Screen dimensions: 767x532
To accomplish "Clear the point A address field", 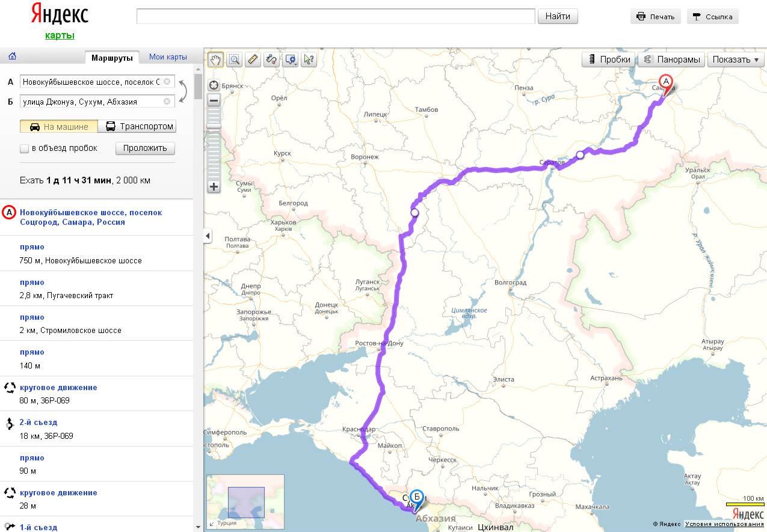I will pos(167,82).
